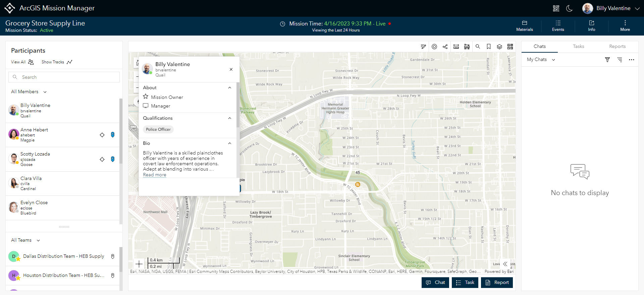Toggle Scotty Lozada track pin
644x295 pixels.
(x=113, y=159)
